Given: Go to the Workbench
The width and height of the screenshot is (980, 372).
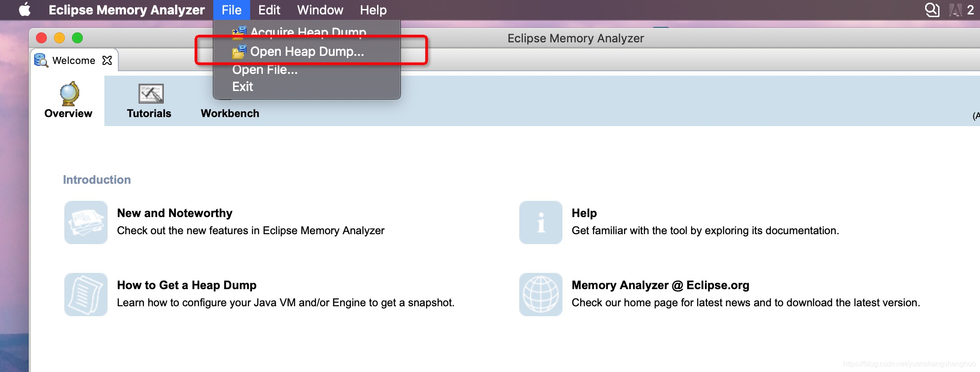Looking at the screenshot, I should [x=230, y=113].
